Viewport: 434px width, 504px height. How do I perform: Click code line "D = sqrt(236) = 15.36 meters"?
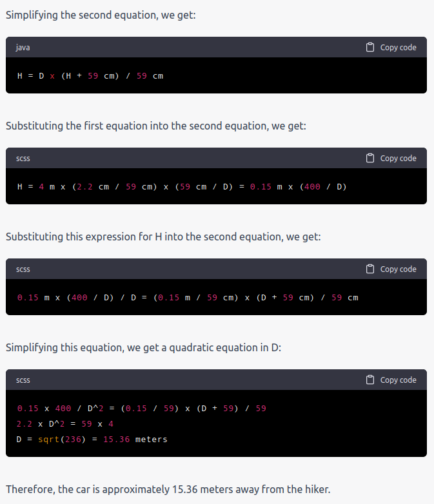[x=92, y=440]
